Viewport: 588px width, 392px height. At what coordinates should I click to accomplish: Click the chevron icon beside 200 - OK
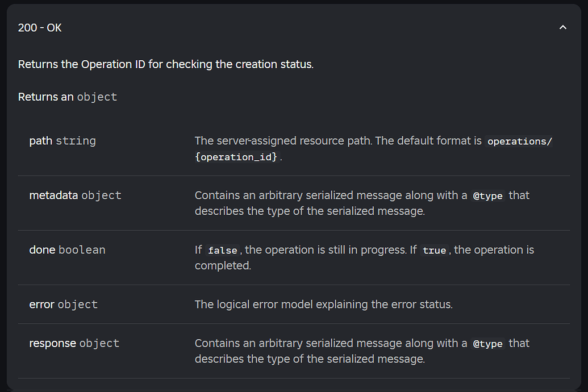point(563,27)
